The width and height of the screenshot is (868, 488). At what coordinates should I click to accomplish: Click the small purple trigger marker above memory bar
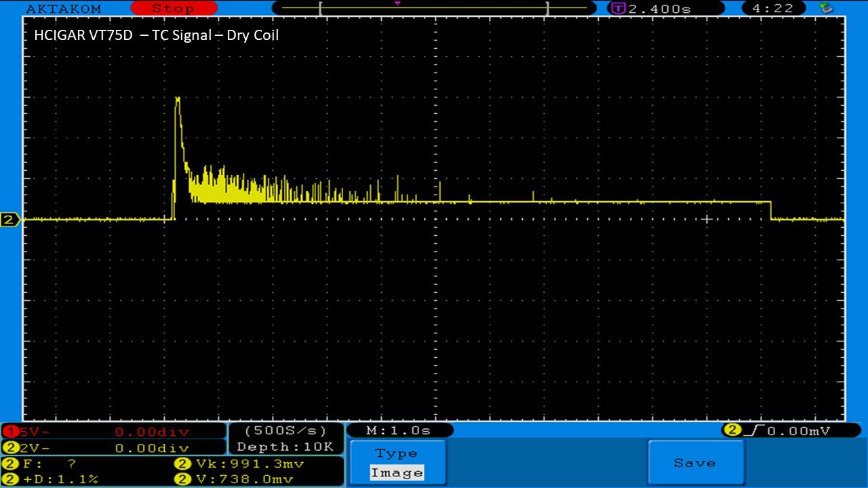click(397, 3)
